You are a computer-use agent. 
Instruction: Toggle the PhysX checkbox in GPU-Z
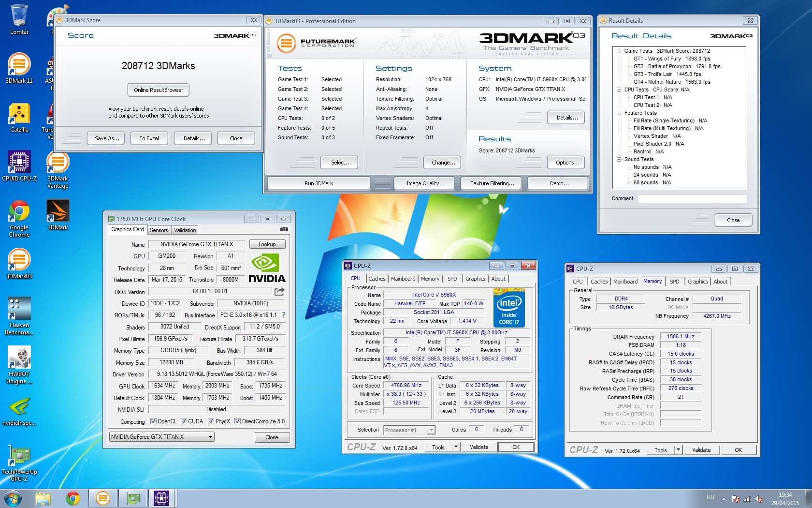211,421
